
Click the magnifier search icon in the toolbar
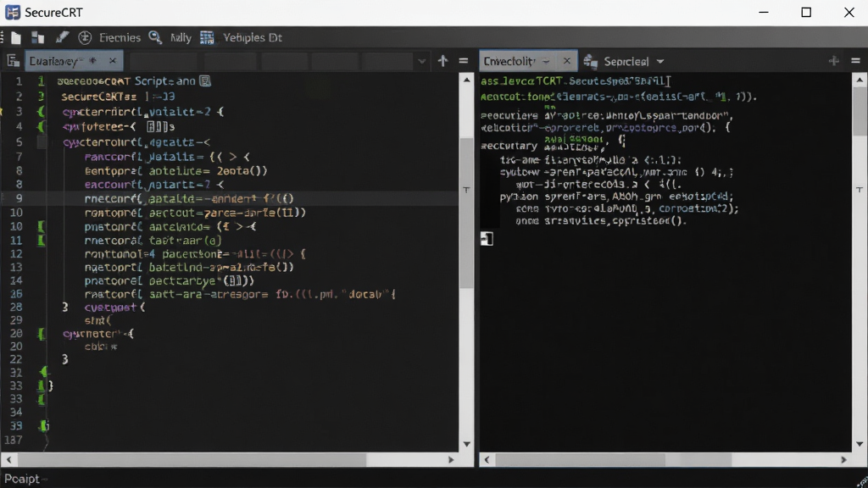pos(155,37)
